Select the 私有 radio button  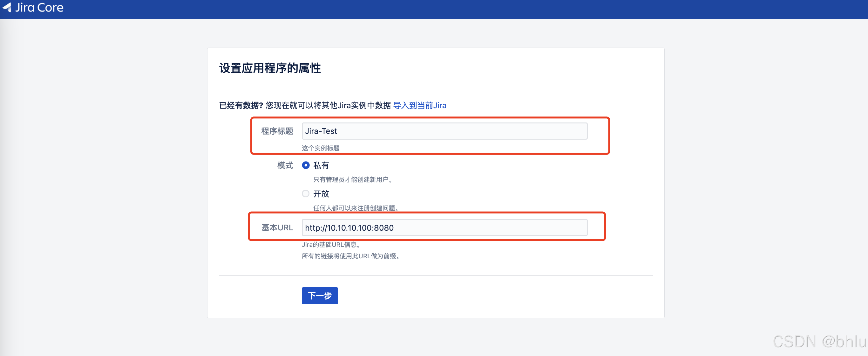click(306, 165)
